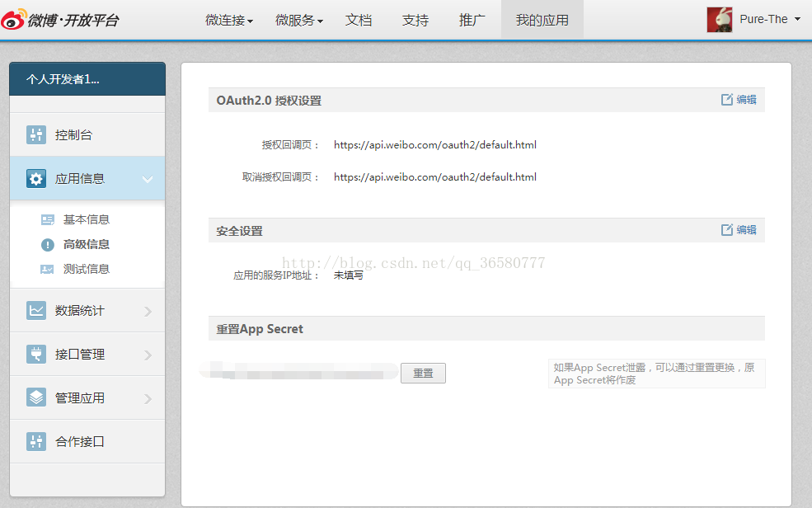
Task: Click 编辑 link for OAuth2.0 授权设置
Action: [746, 100]
